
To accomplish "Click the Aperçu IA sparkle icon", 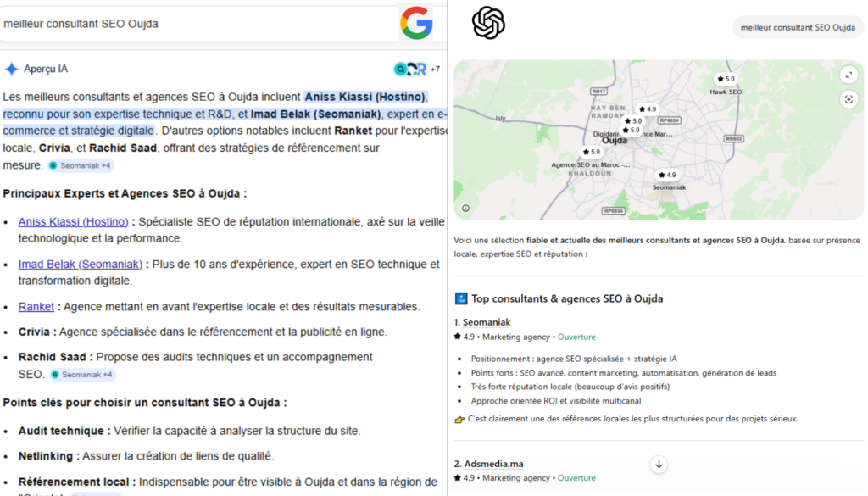I will [12, 70].
